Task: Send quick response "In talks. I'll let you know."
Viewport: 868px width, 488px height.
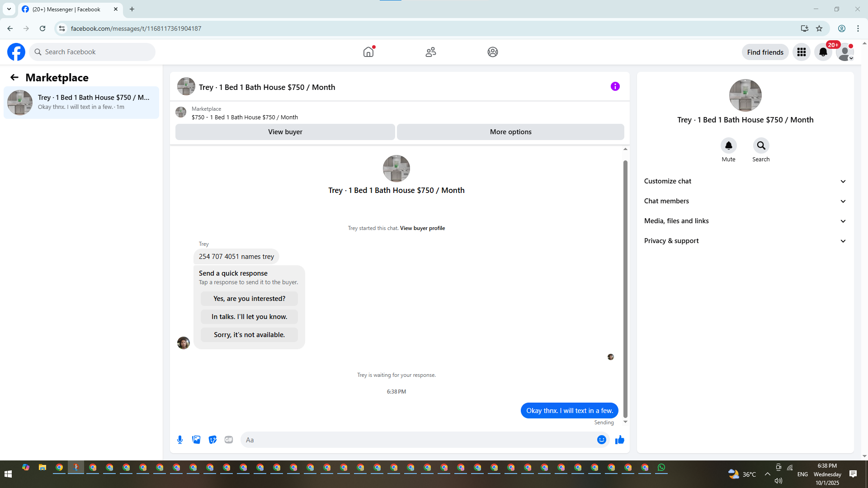Action: [x=250, y=317]
